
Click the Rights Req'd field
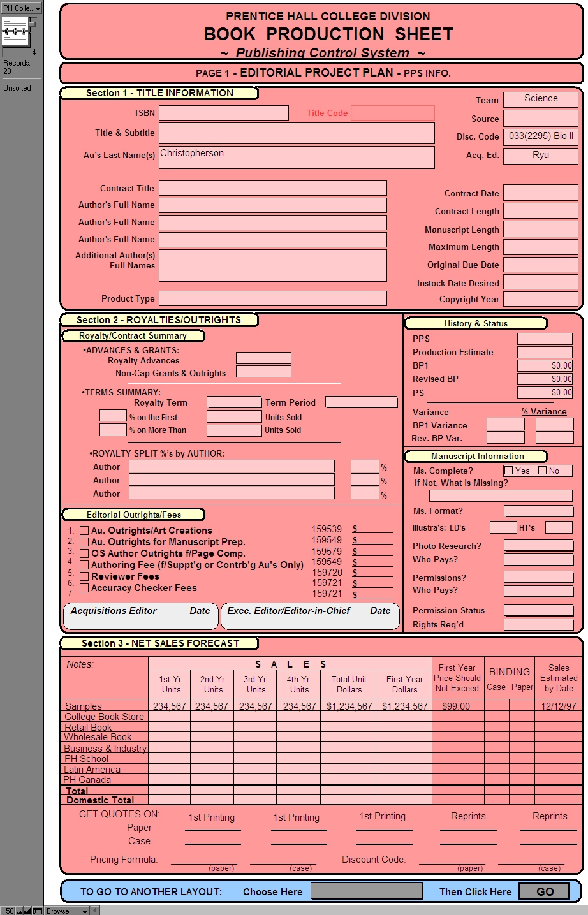[538, 625]
